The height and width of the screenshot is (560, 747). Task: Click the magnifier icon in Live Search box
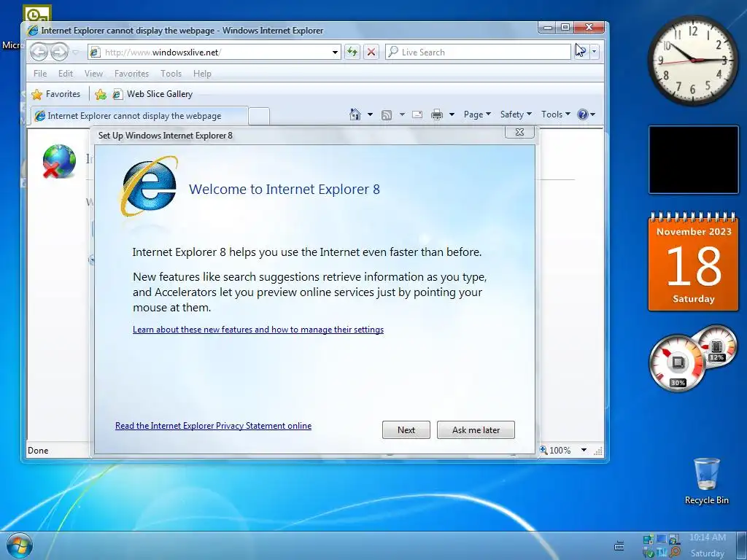tap(393, 52)
